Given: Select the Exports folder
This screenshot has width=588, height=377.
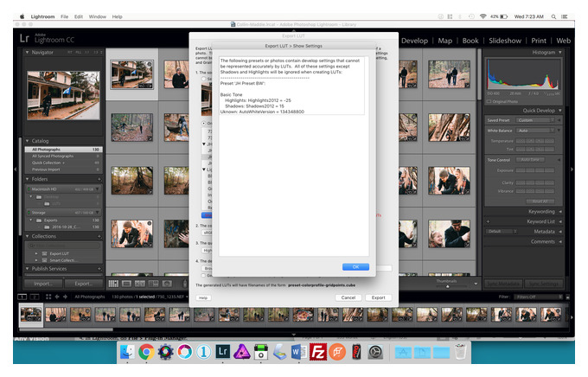Looking at the screenshot, I should click(x=63, y=220).
